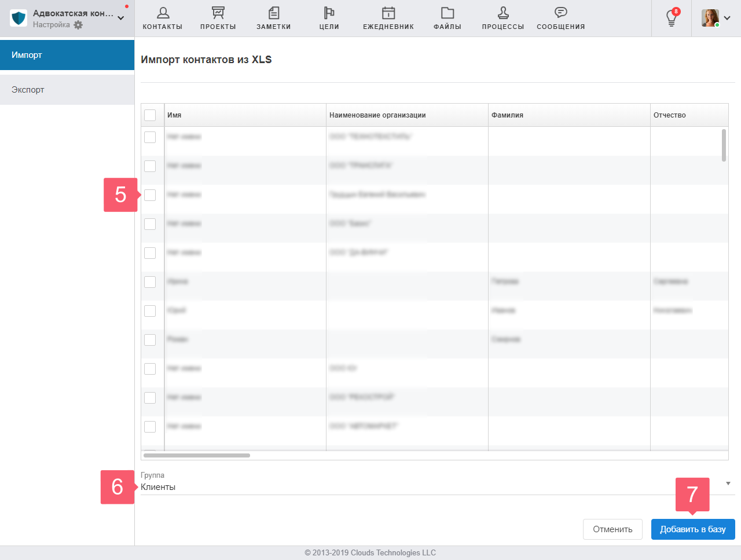The image size is (741, 560).
Task: Select the Импорт sidebar tab
Action: 67,55
